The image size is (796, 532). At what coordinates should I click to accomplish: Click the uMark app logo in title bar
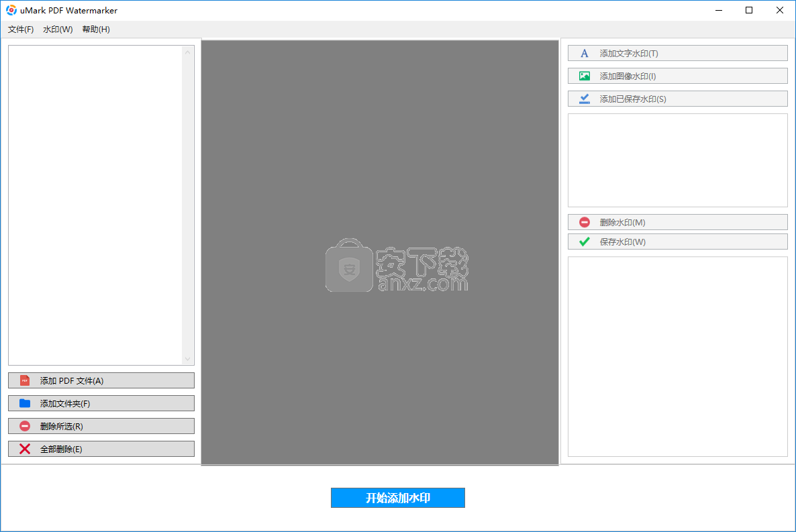coord(11,10)
